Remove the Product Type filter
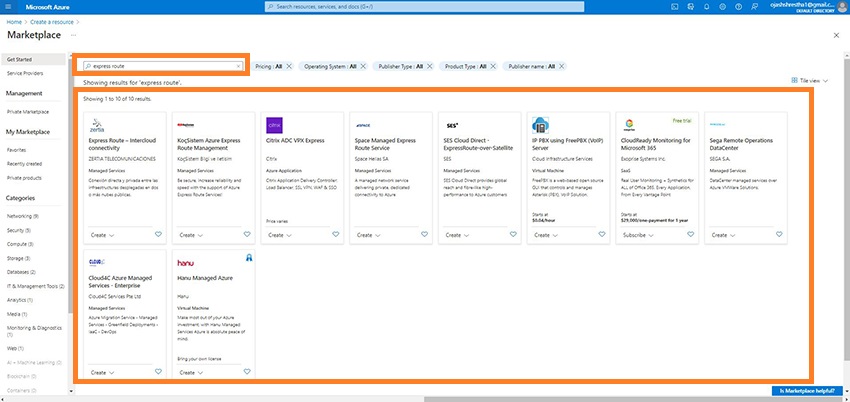Viewport: 850px width, 402px height. pyautogui.click(x=492, y=66)
